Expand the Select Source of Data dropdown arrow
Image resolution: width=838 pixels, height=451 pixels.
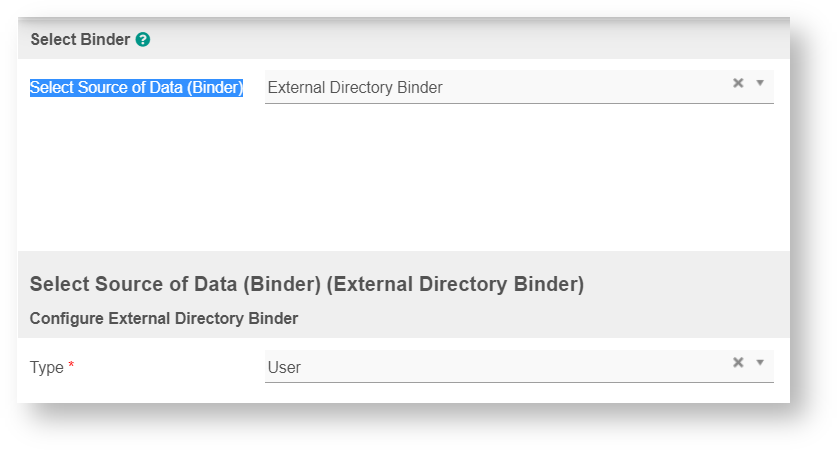[760, 83]
